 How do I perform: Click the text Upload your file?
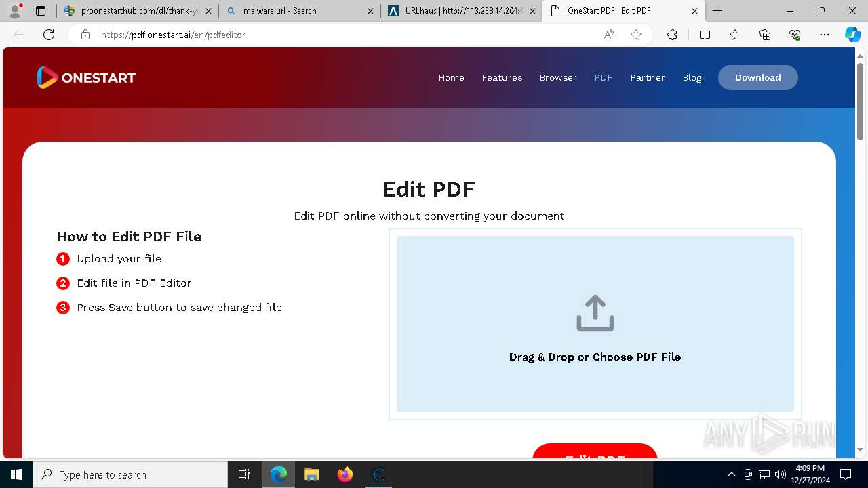tap(119, 258)
